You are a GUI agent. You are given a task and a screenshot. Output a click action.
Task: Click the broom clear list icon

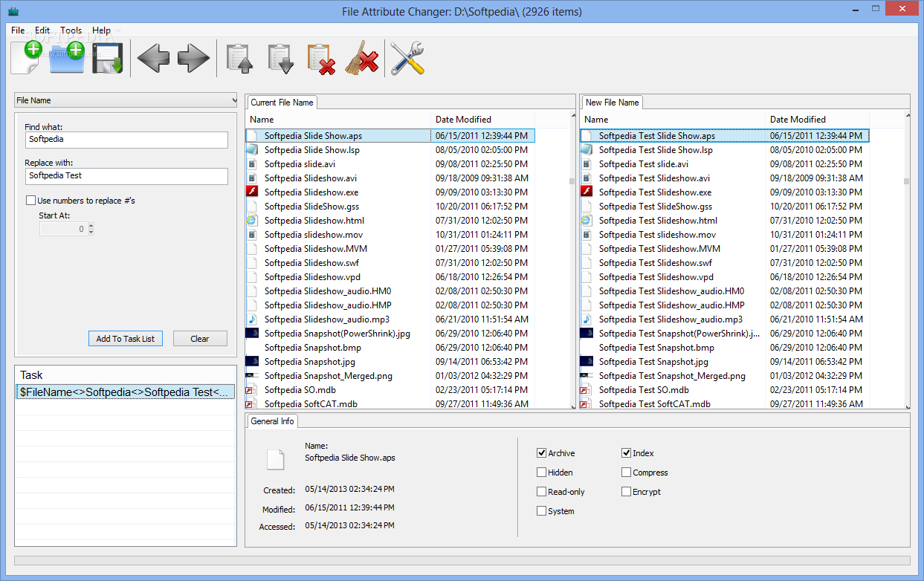tap(362, 58)
